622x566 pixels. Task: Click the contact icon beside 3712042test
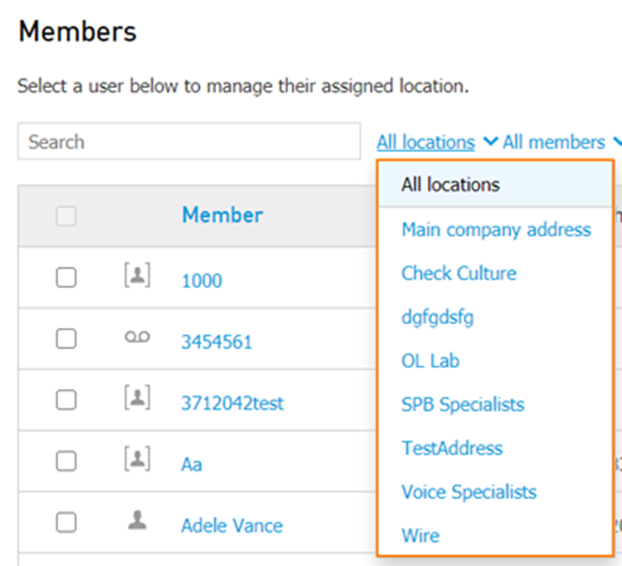137,397
